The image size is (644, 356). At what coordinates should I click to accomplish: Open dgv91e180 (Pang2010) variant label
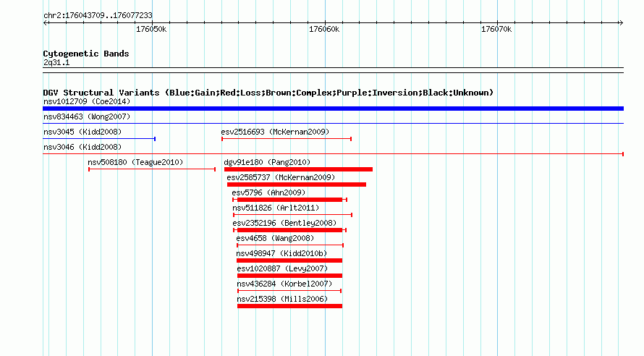point(267,162)
